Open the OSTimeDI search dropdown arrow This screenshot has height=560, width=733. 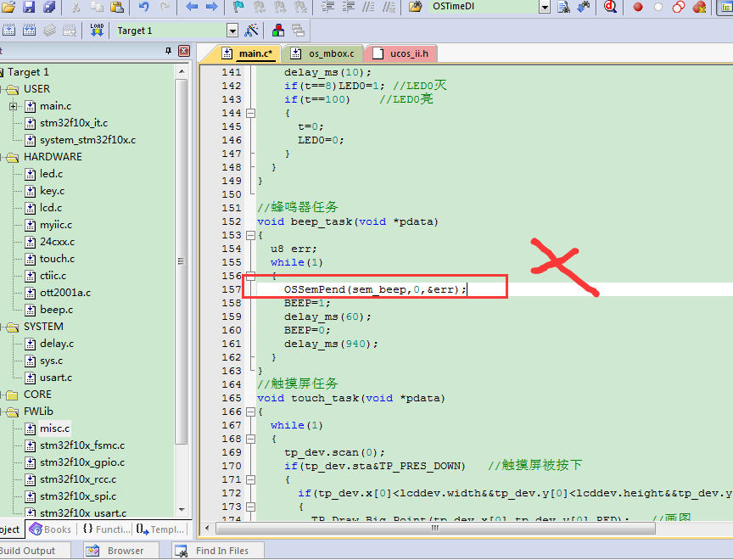[545, 7]
